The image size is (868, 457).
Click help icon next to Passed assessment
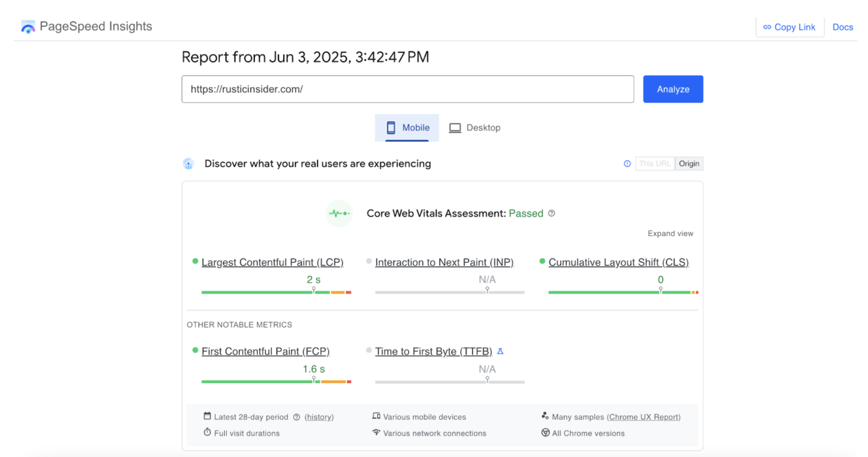(x=551, y=213)
